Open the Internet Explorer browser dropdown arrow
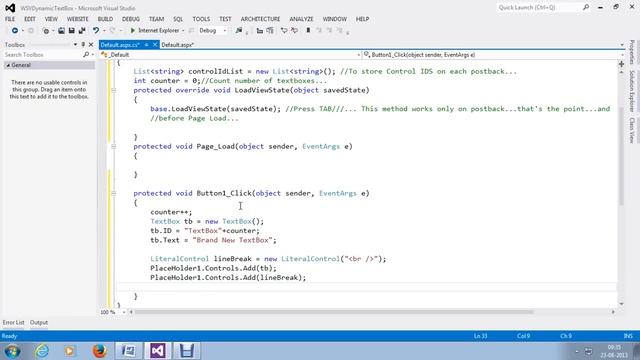640x360 pixels. tap(183, 31)
